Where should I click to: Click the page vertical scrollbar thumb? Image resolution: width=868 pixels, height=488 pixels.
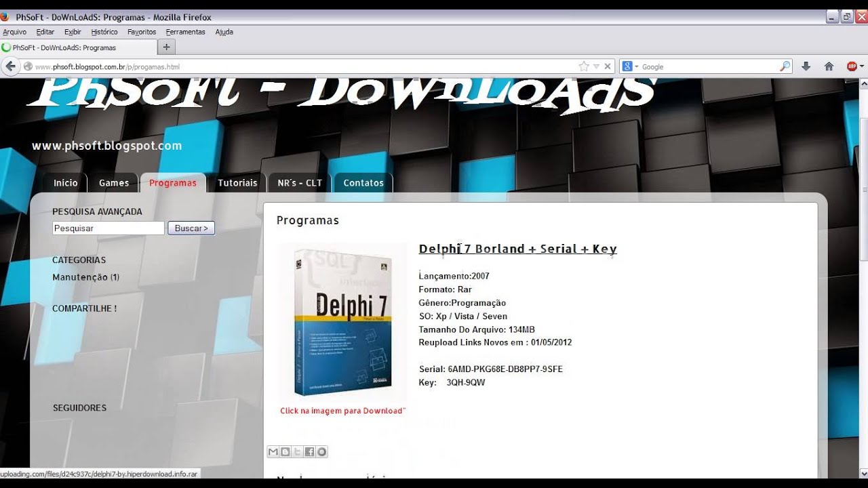pyautogui.click(x=863, y=190)
